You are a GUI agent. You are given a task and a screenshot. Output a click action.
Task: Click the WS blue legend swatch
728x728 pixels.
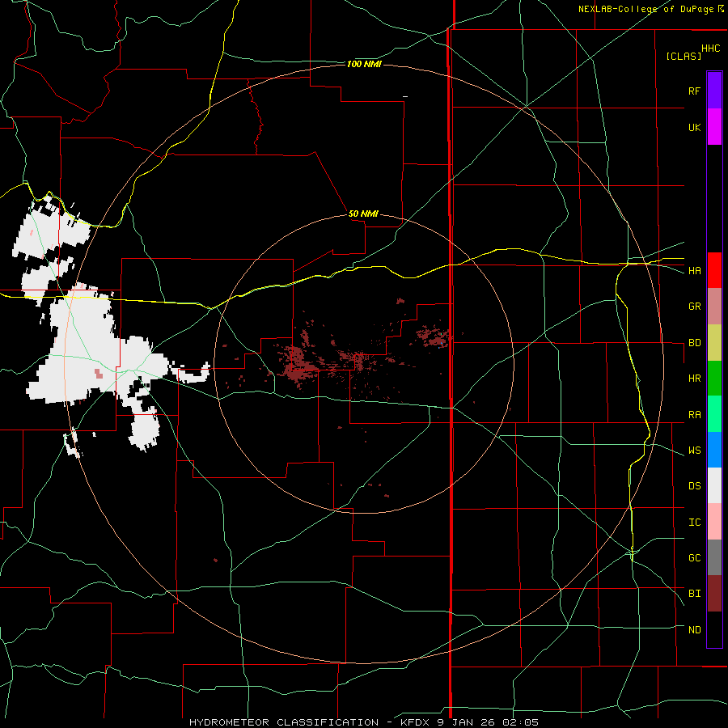714,450
